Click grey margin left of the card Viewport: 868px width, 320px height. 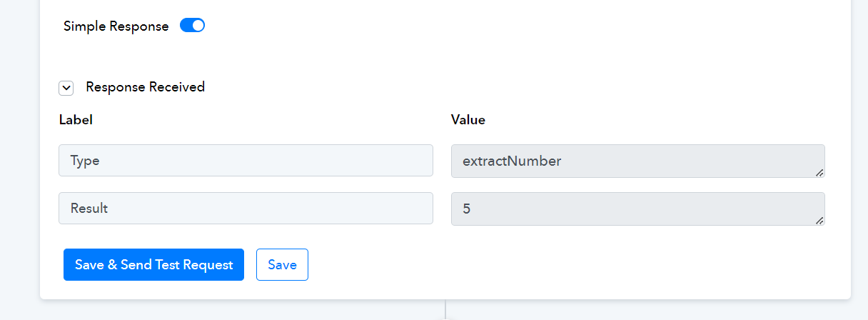(19, 157)
